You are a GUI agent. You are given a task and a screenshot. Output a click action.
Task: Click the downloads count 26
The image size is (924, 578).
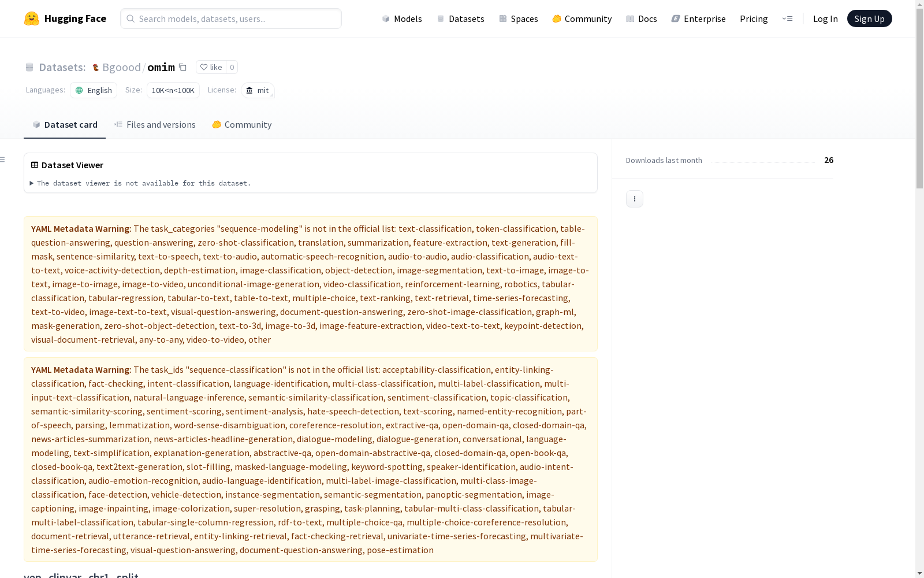point(829,160)
